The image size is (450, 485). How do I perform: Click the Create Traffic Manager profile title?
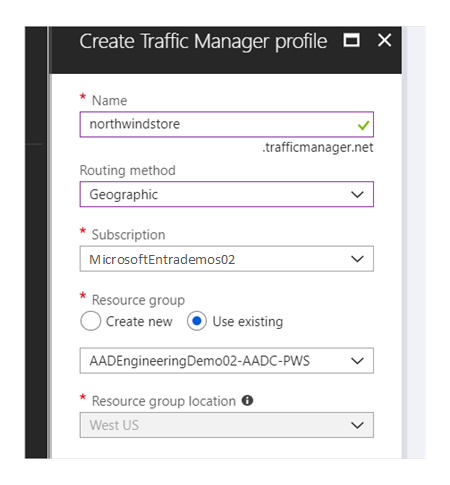[x=203, y=41]
